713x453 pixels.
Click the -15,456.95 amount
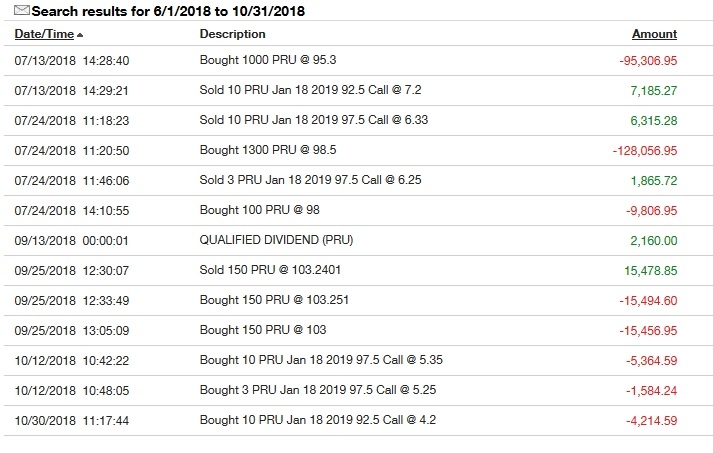pos(648,331)
